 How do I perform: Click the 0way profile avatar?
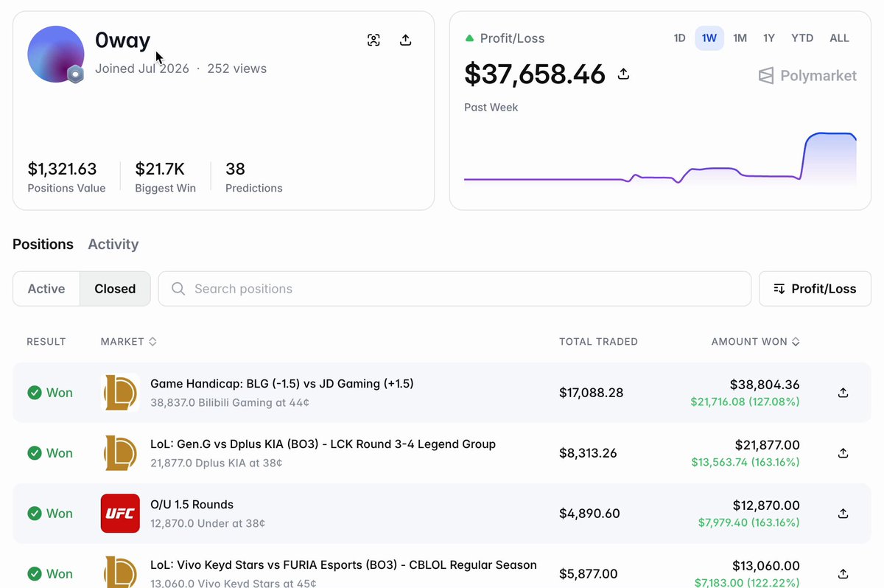[56, 55]
